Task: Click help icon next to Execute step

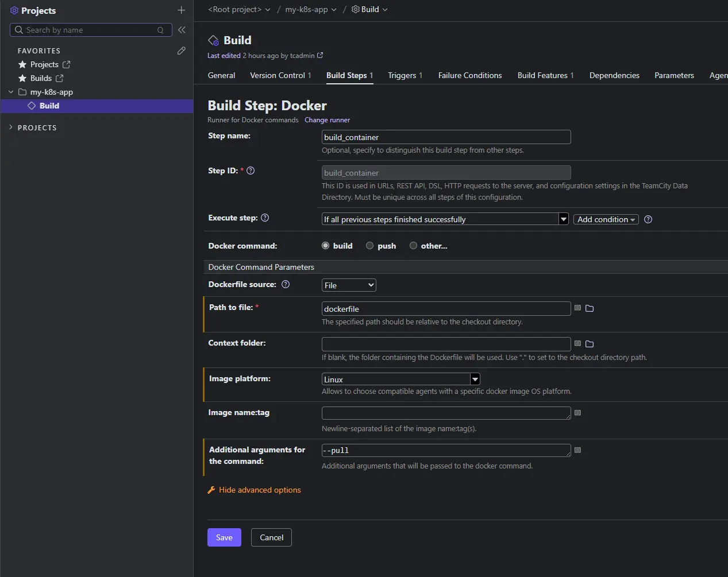Action: pyautogui.click(x=265, y=218)
